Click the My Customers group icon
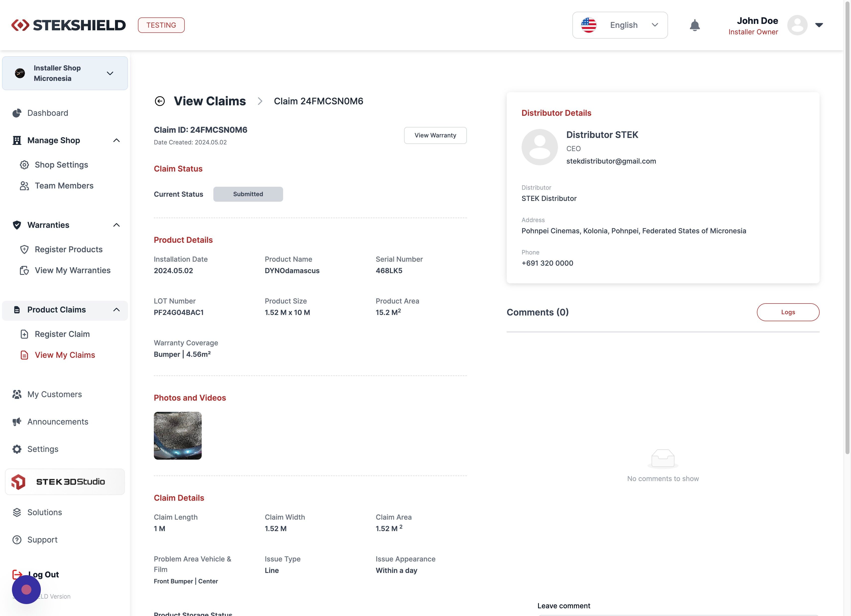The image size is (851, 616). click(x=17, y=394)
